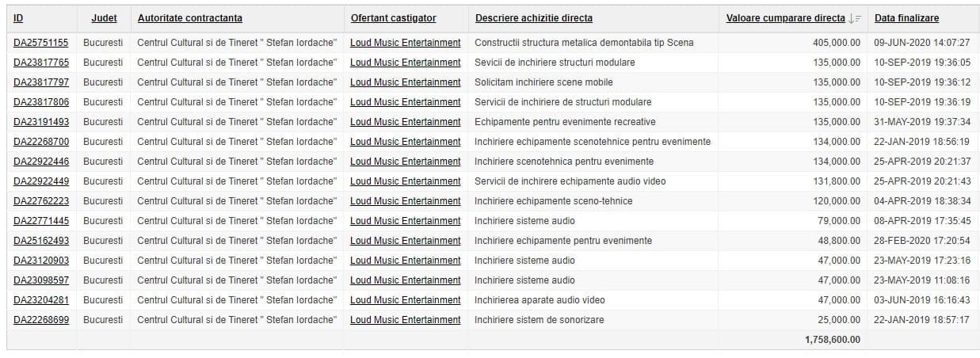Image resolution: width=980 pixels, height=358 pixels.
Task: Sort by Data finalizare column
Action: [x=906, y=18]
